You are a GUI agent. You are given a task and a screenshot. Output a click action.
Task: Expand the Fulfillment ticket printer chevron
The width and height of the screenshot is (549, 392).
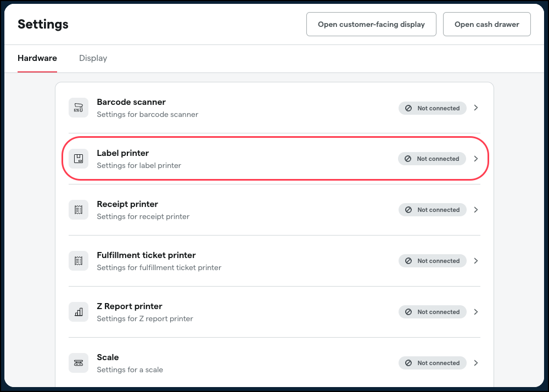click(x=476, y=261)
